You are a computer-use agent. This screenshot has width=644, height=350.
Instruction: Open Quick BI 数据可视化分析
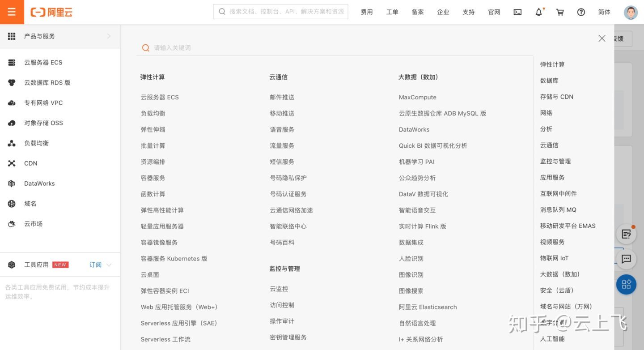tap(433, 145)
